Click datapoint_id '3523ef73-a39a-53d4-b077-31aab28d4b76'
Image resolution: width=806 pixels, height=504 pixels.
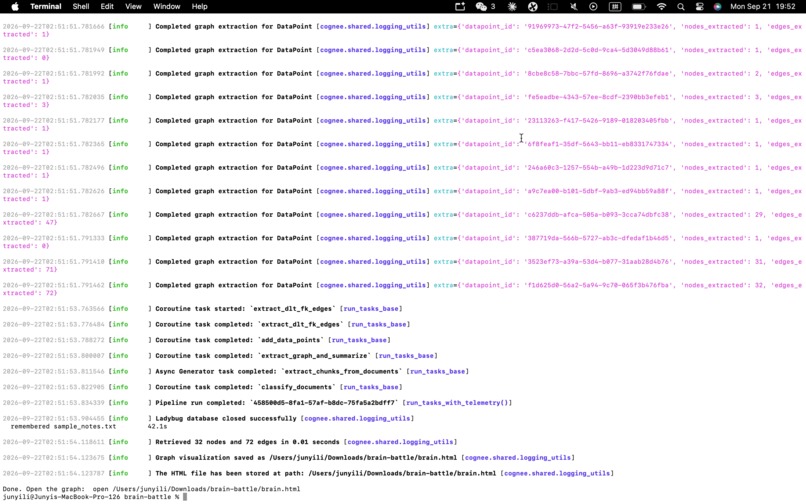[597, 262]
